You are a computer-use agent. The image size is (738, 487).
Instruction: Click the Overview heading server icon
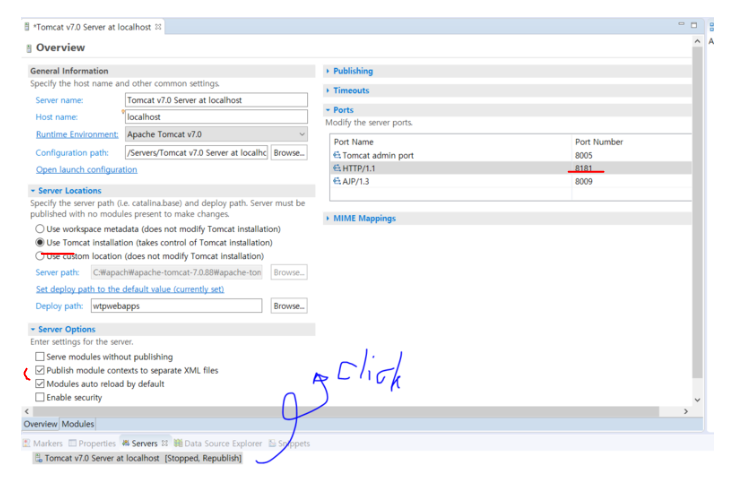point(29,48)
